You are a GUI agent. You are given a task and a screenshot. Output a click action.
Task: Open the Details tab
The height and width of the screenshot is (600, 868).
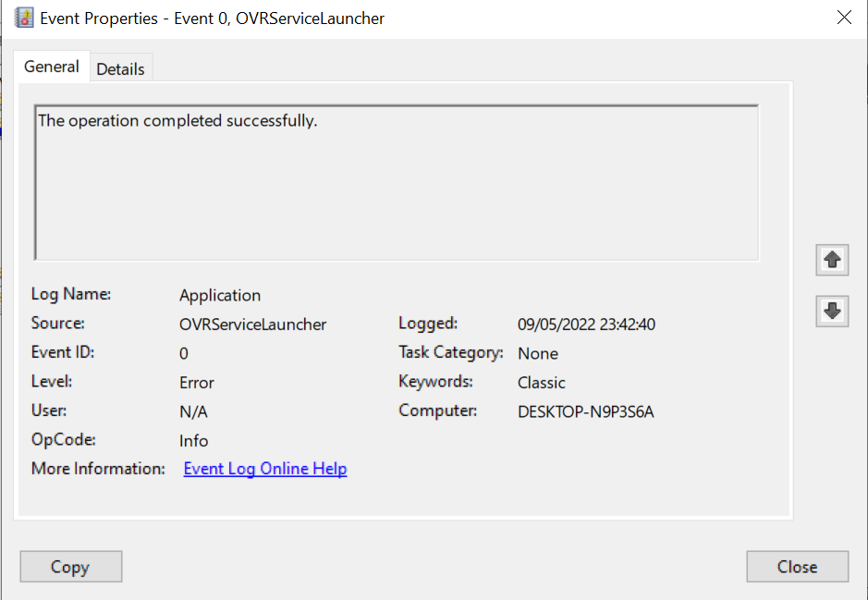pyautogui.click(x=121, y=69)
